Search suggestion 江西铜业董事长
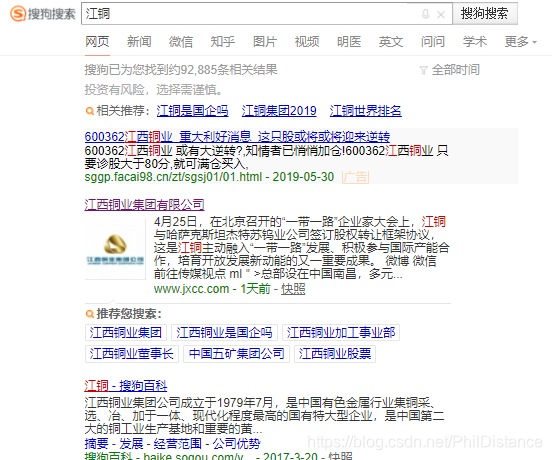 pyautogui.click(x=132, y=354)
